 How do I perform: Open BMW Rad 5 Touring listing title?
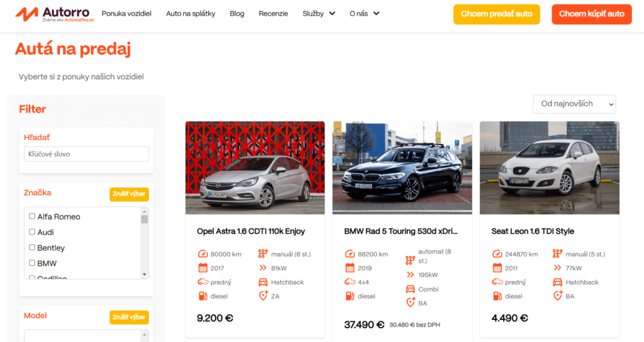tap(401, 231)
